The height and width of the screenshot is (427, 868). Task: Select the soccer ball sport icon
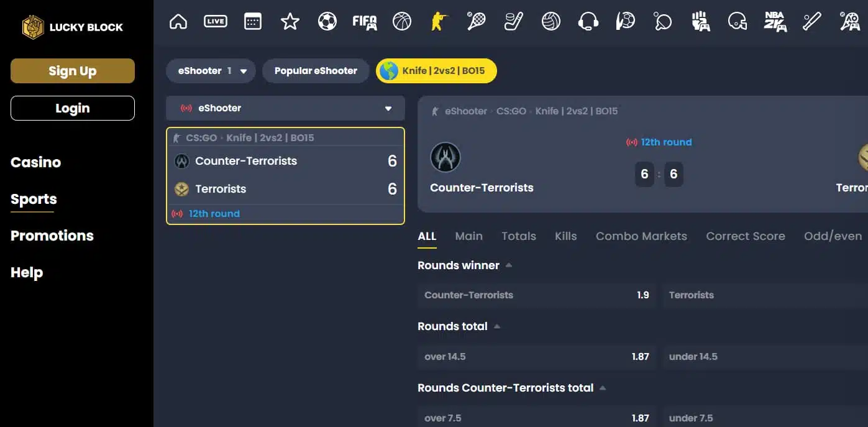pos(327,22)
